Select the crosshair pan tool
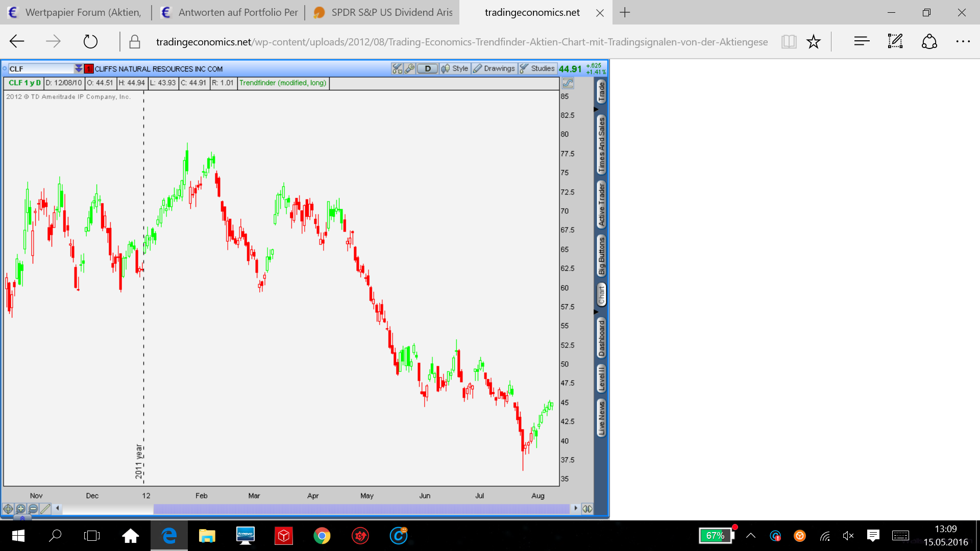 point(8,509)
